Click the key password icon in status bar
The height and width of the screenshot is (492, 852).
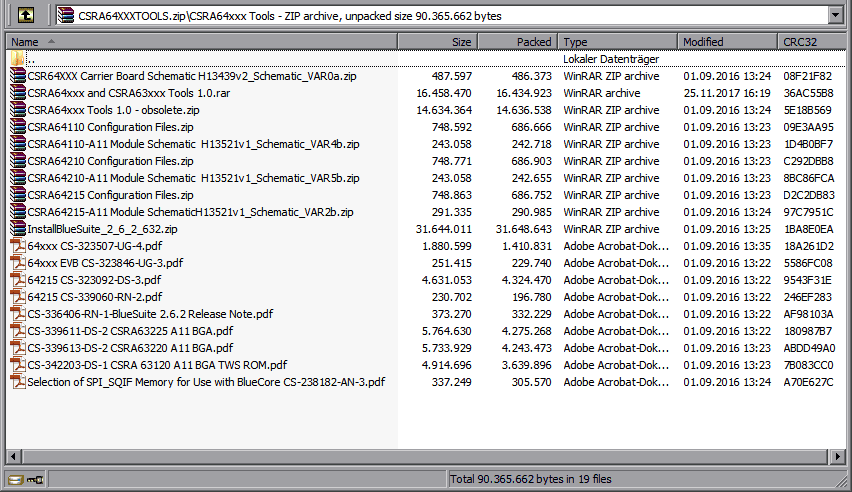pos(35,480)
